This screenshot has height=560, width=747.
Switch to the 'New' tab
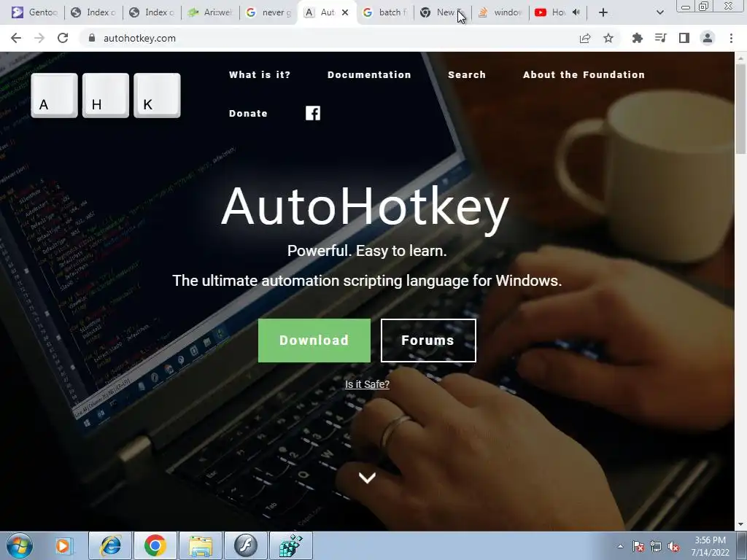444,12
